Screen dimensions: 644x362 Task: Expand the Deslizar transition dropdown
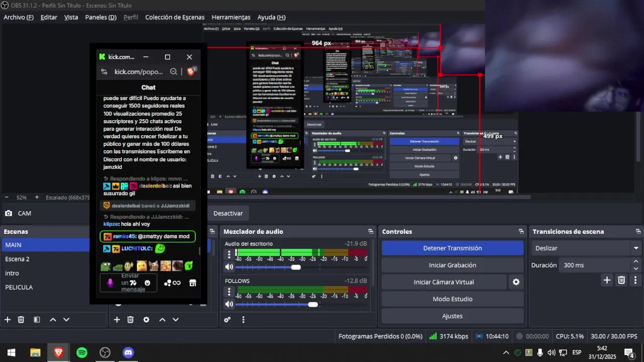(636, 248)
